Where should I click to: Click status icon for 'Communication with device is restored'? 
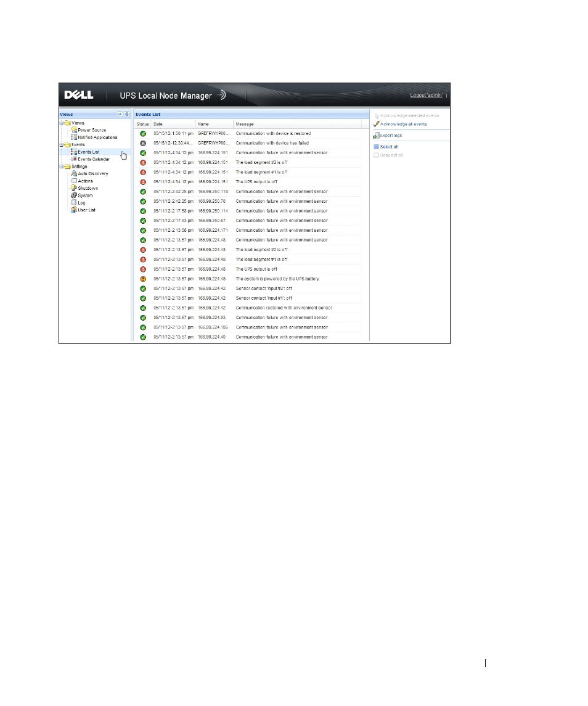[x=143, y=134]
